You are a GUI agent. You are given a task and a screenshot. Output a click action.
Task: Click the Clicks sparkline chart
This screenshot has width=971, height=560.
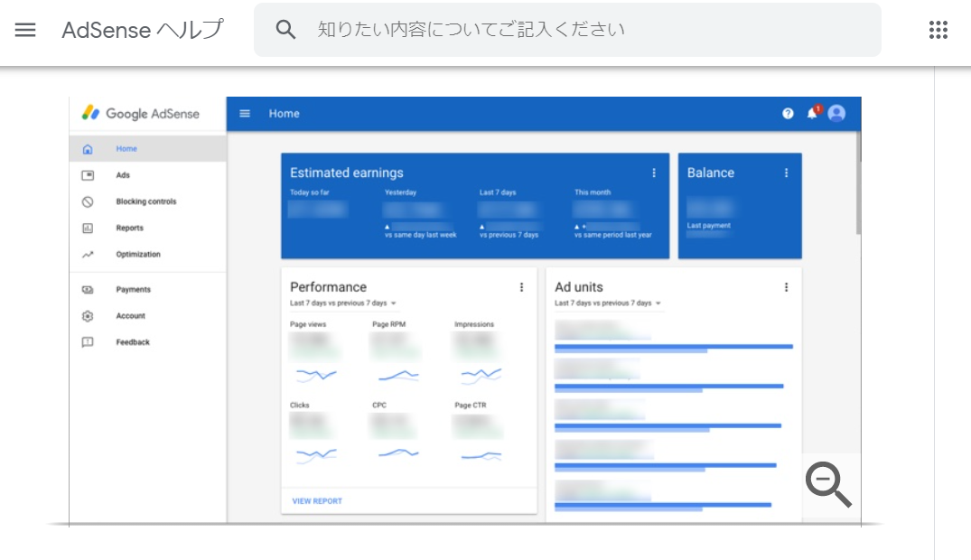[x=316, y=455]
